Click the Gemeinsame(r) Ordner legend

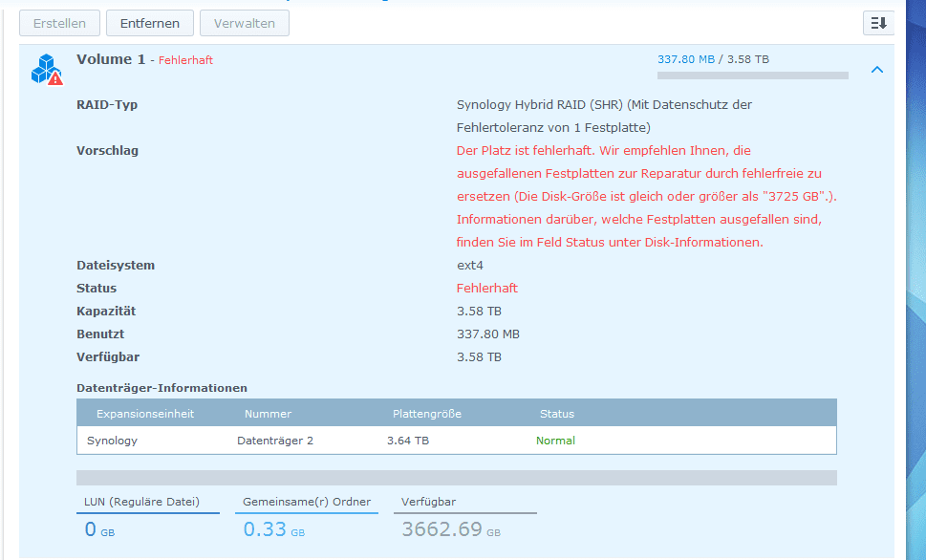click(x=307, y=502)
